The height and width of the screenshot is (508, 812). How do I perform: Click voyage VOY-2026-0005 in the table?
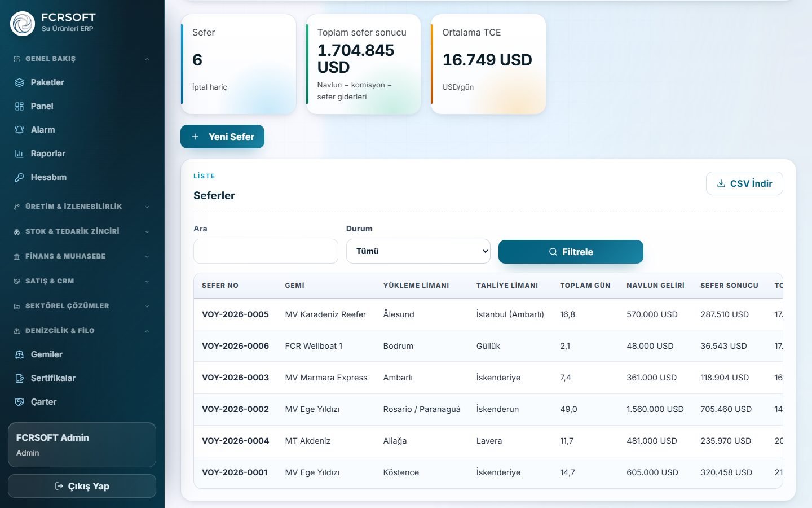[235, 314]
